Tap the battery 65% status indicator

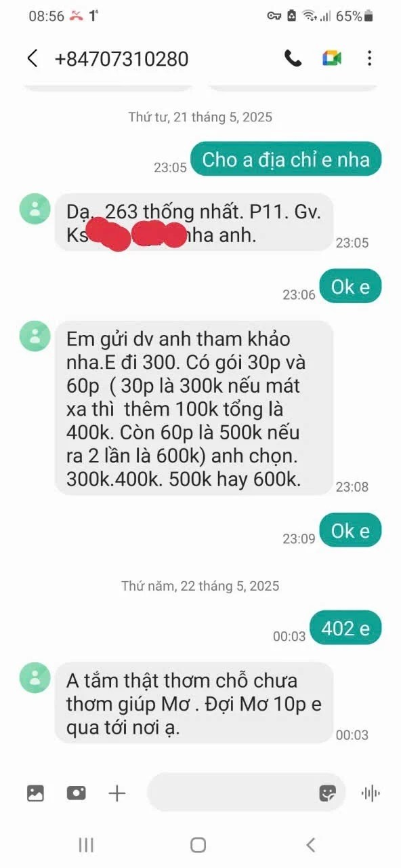click(354, 16)
